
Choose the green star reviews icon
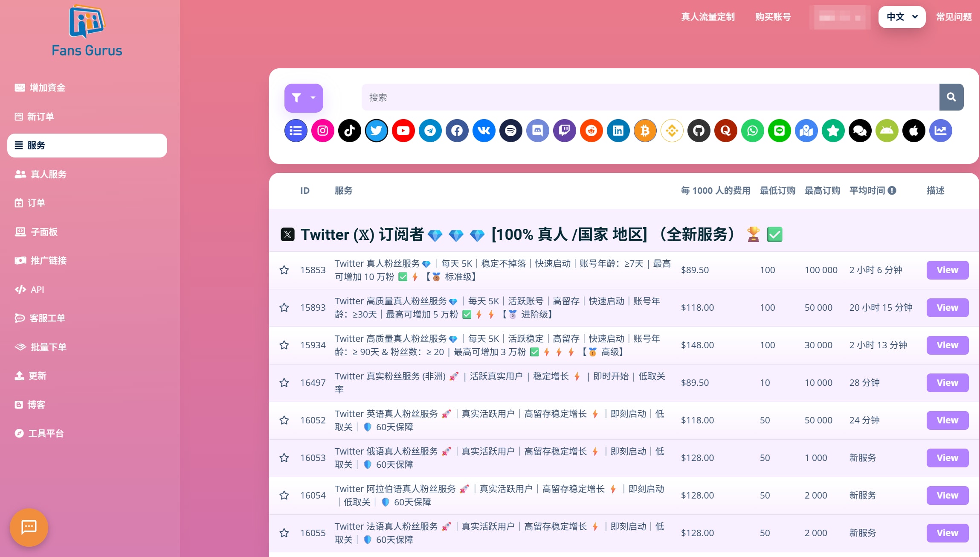coord(833,131)
